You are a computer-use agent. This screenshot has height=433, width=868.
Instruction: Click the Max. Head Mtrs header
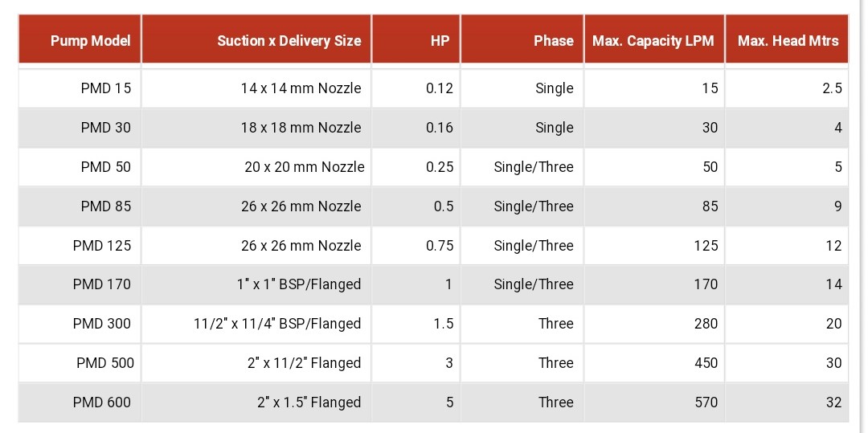click(788, 41)
